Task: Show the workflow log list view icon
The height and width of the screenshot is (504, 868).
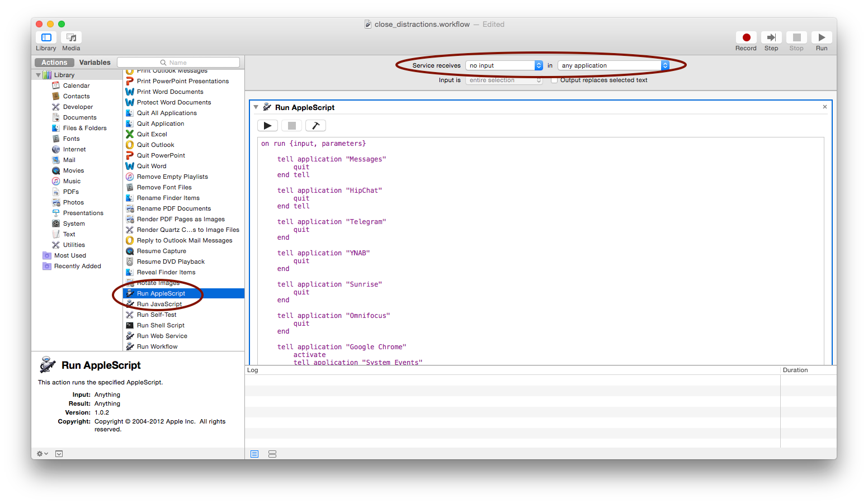Action: pos(254,454)
